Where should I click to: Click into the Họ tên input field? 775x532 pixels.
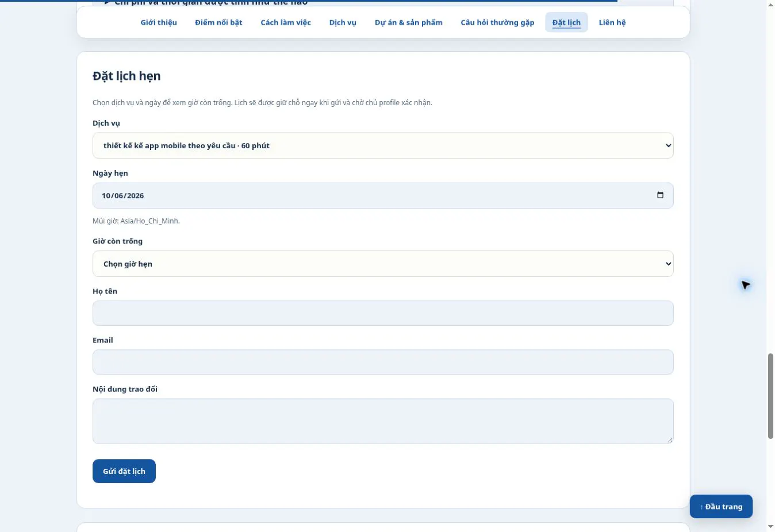[x=383, y=313]
